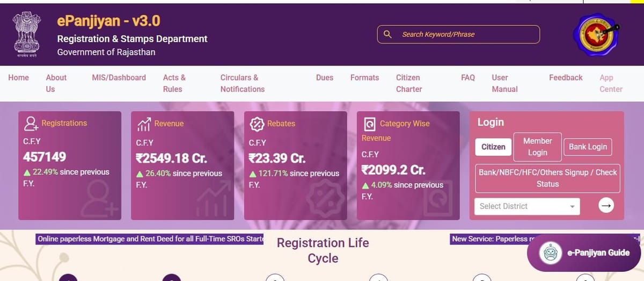Open the MIS/Dashboard menu

pos(119,77)
